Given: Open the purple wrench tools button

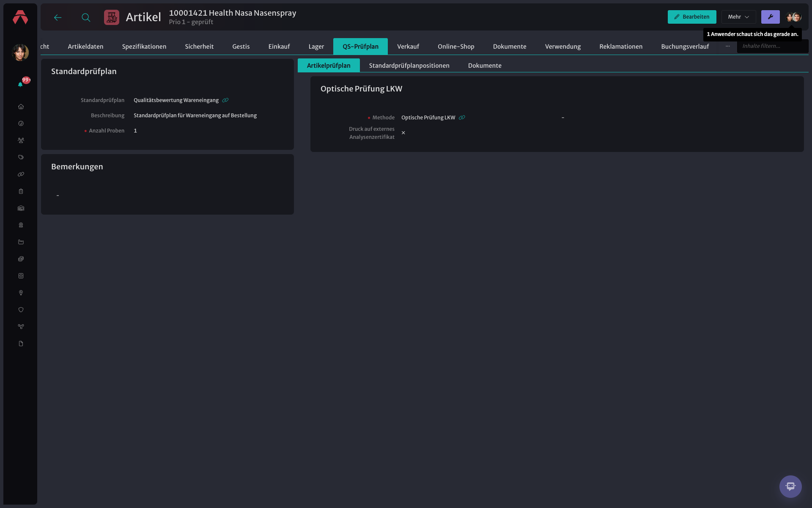Looking at the screenshot, I should coord(770,17).
